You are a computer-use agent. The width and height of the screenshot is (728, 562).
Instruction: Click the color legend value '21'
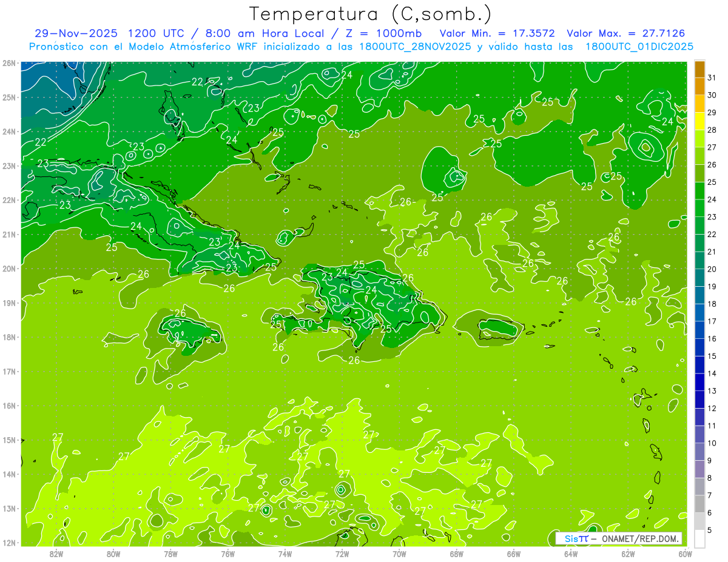point(712,252)
